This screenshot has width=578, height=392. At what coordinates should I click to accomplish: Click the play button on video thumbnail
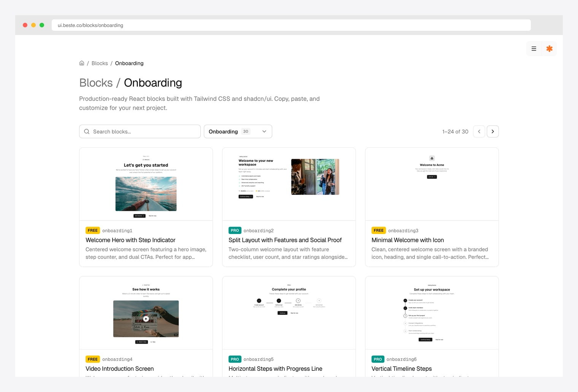146,319
